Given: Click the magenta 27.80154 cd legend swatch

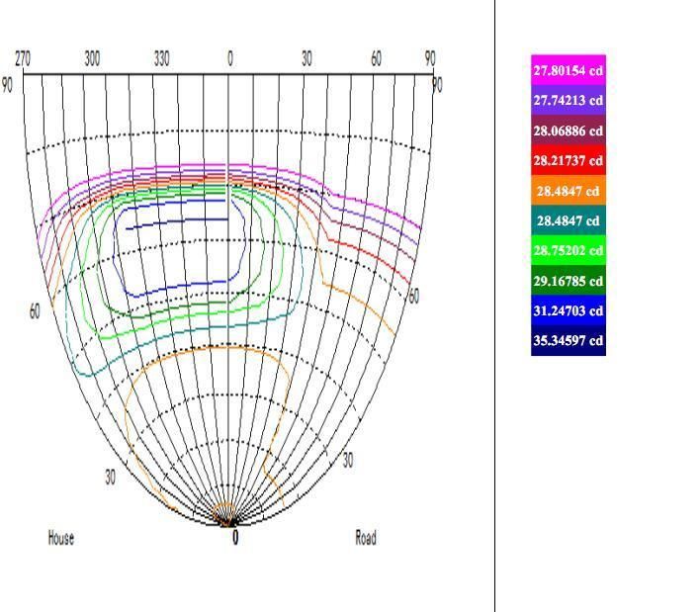Looking at the screenshot, I should tap(569, 70).
